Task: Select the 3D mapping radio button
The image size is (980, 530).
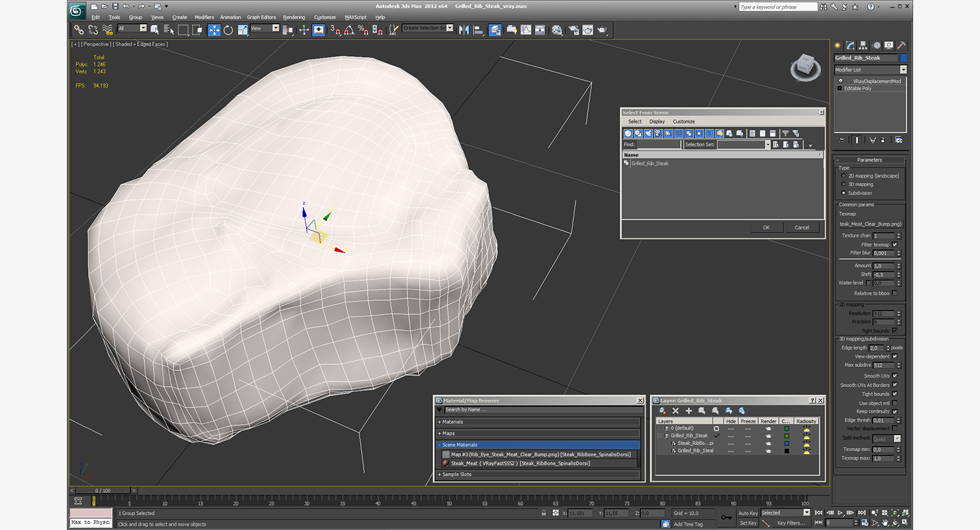Action: [x=843, y=184]
